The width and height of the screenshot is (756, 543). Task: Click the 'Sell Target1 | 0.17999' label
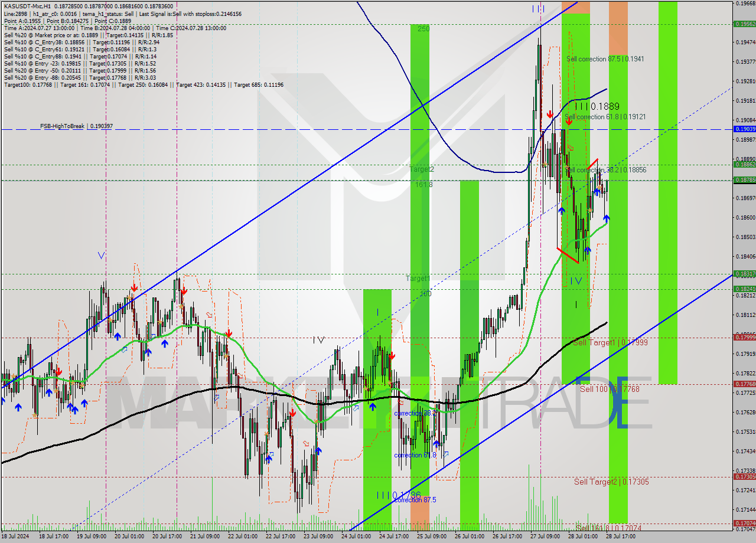point(609,343)
